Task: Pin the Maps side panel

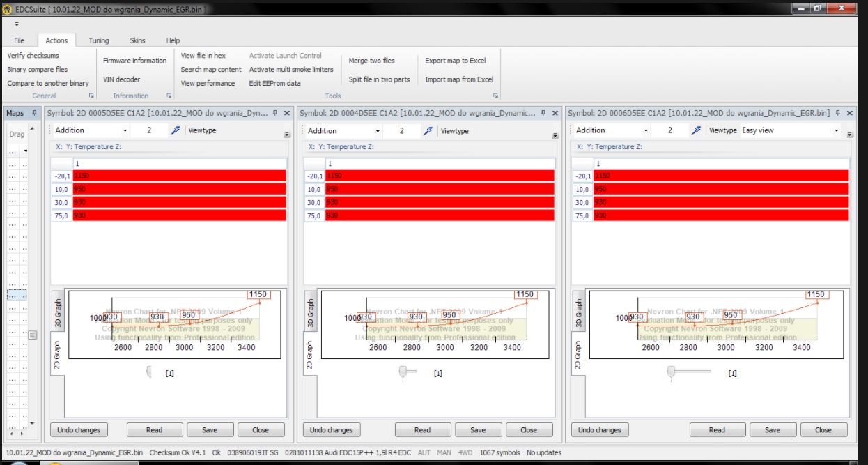Action: (x=35, y=112)
